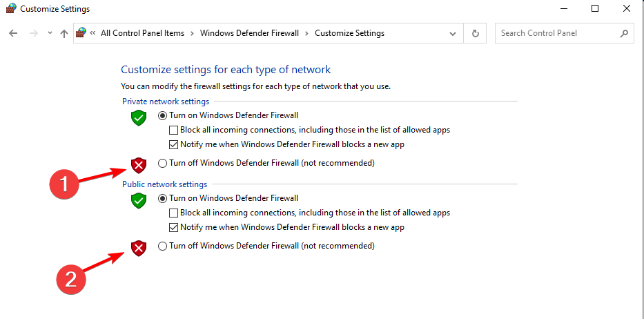Open the Recent locations dropdown arrow
Image resolution: width=644 pixels, height=319 pixels.
pos(50,33)
